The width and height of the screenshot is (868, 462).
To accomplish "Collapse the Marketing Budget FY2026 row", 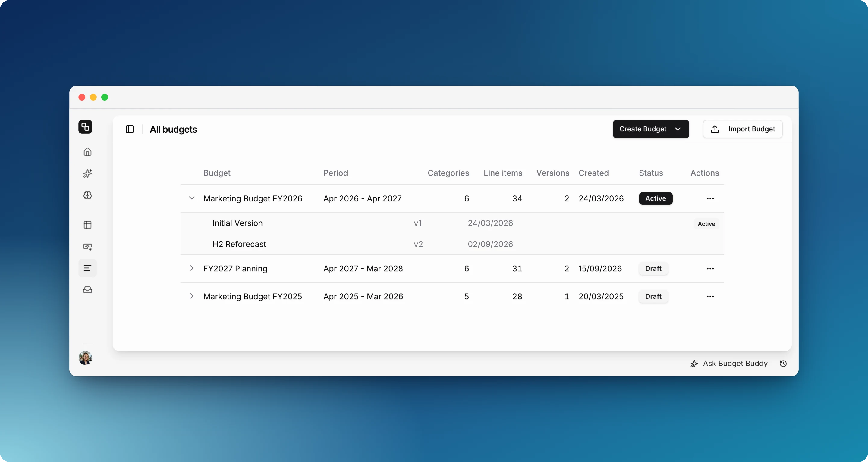I will coord(192,198).
